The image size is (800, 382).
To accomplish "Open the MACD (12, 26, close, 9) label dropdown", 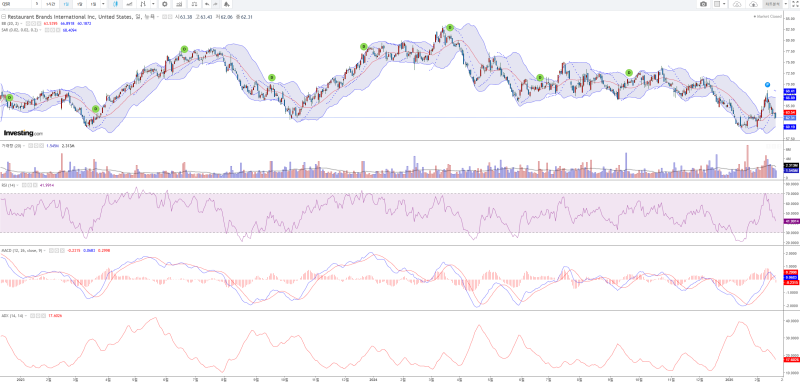I will click(x=44, y=250).
